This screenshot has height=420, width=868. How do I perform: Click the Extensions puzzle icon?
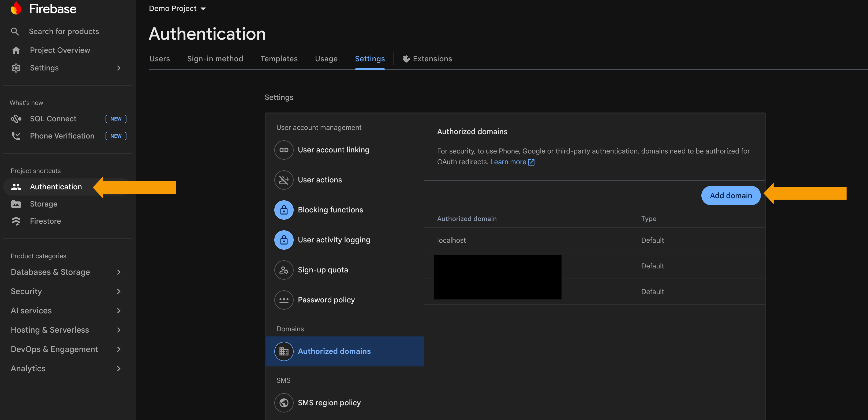pyautogui.click(x=406, y=59)
